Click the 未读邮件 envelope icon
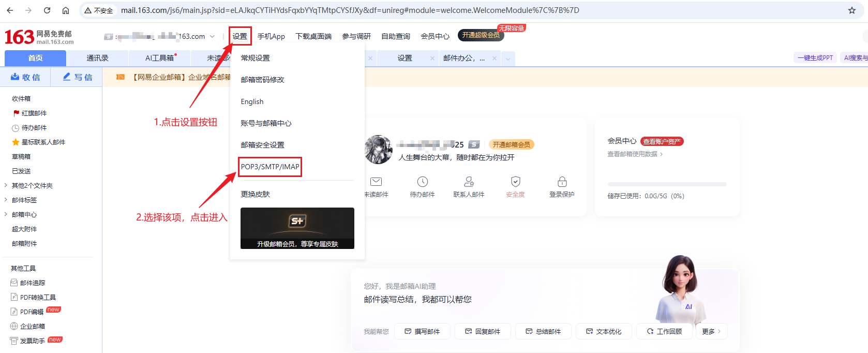 tap(376, 182)
